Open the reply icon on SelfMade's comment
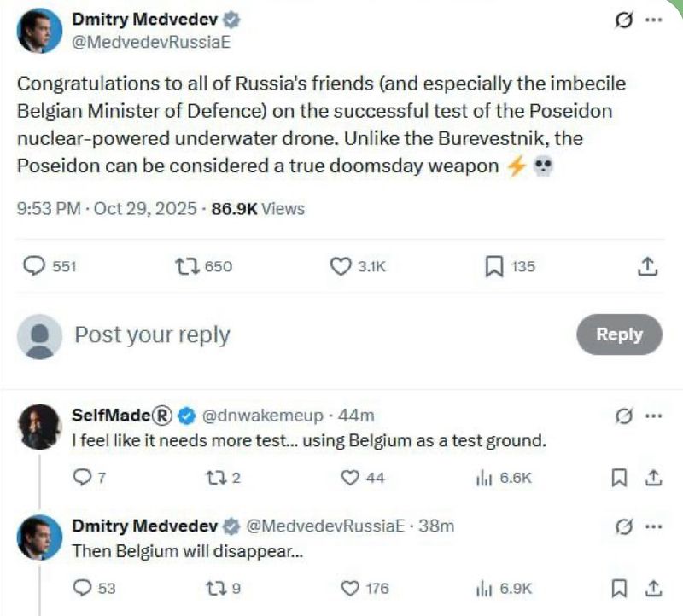Viewport: 683px width, 616px height. pos(82,478)
